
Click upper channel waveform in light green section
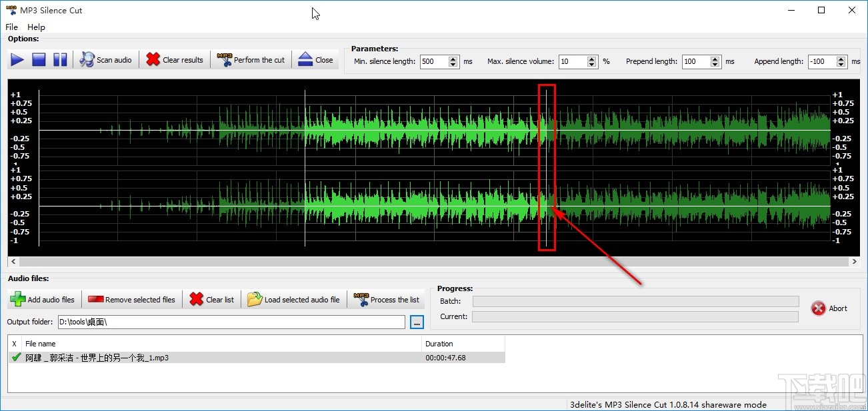pyautogui.click(x=427, y=130)
